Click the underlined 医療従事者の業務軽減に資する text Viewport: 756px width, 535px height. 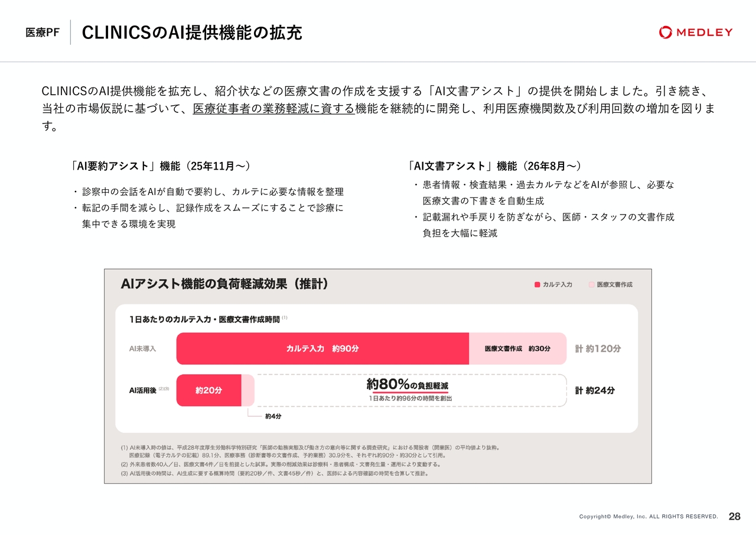click(273, 109)
